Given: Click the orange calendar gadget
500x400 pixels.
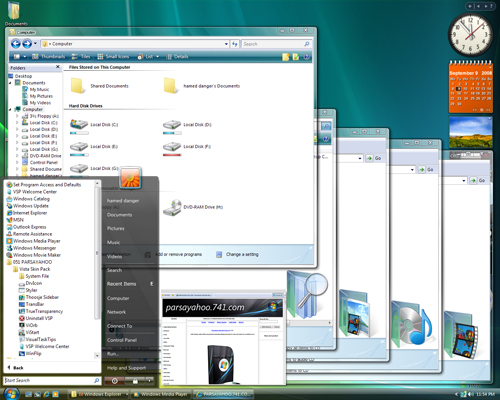Looking at the screenshot, I should (x=470, y=87).
